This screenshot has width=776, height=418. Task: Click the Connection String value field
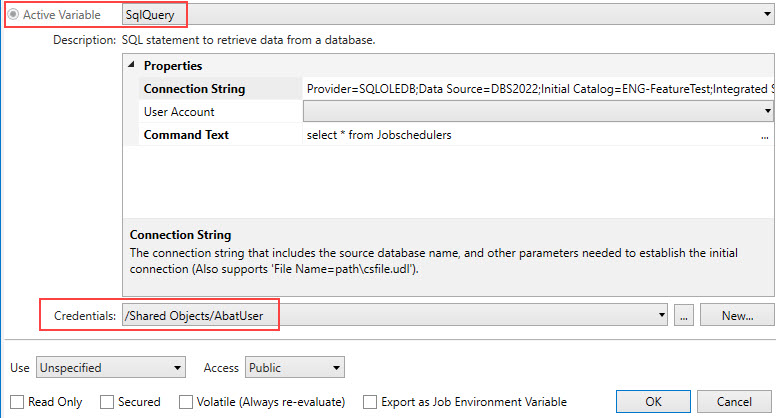(x=538, y=89)
